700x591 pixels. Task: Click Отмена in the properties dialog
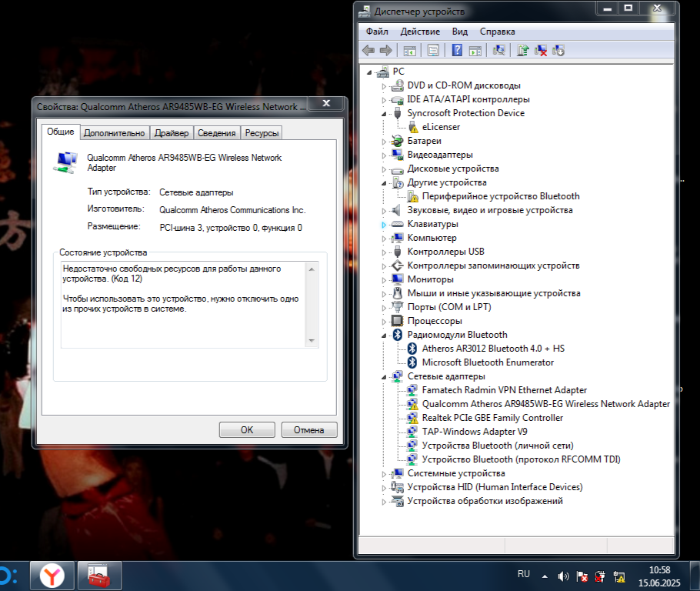(x=309, y=429)
